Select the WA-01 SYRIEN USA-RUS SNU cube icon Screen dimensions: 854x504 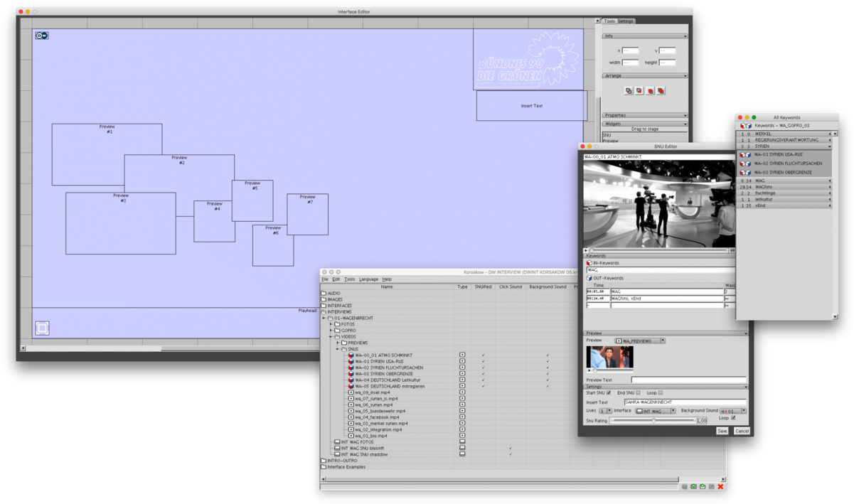351,362
